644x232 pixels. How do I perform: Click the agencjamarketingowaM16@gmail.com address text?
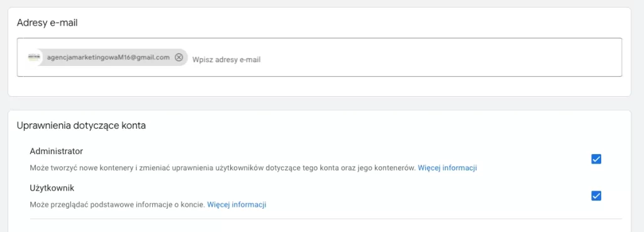108,57
